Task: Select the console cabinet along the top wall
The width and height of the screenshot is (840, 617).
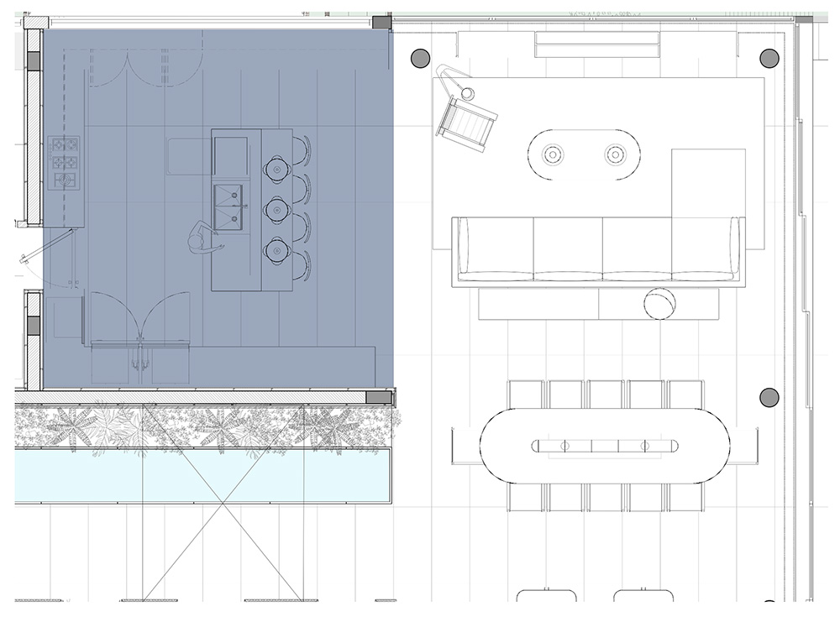Action: tap(596, 44)
